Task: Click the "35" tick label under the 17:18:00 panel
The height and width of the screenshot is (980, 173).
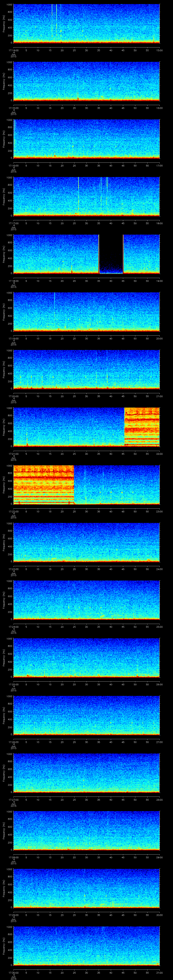Action: (98, 281)
